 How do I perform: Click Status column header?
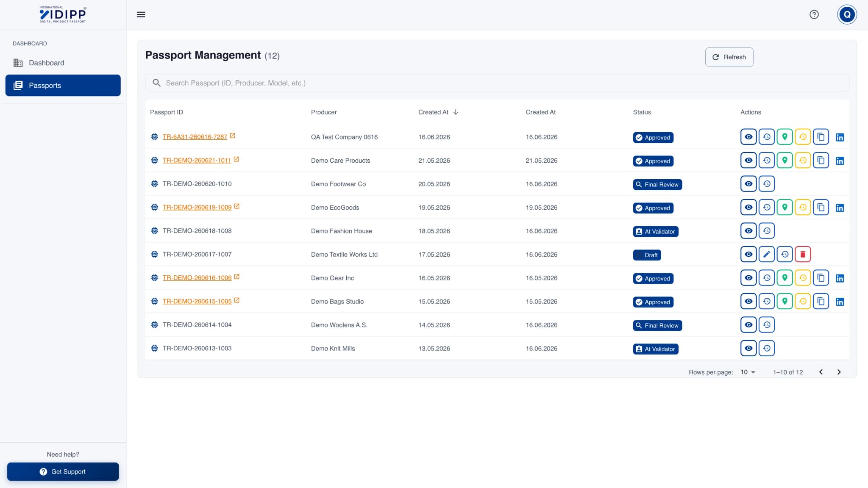(x=642, y=112)
